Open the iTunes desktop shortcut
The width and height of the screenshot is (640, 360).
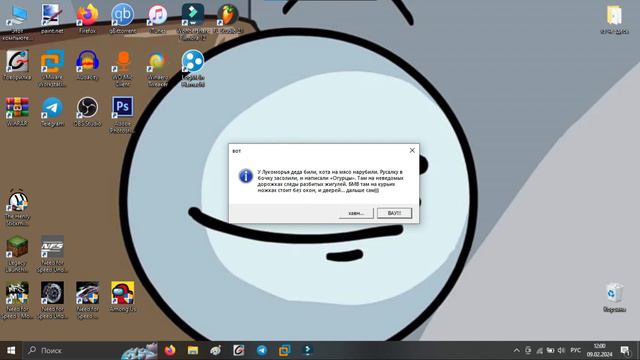158,18
